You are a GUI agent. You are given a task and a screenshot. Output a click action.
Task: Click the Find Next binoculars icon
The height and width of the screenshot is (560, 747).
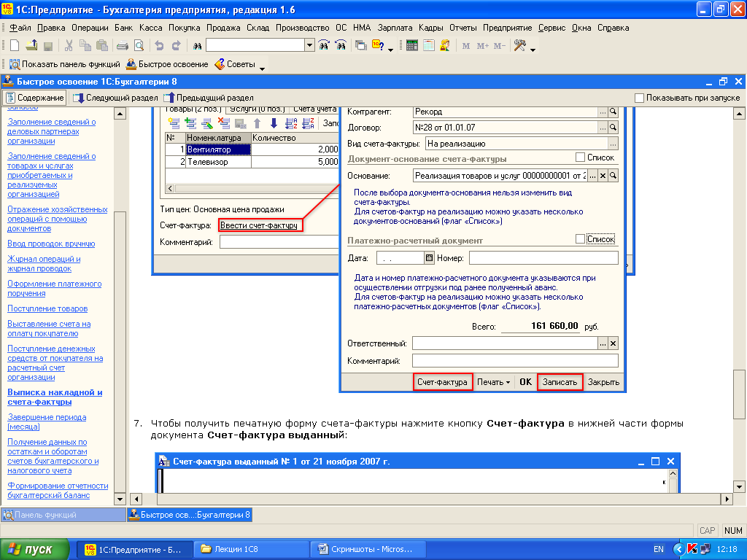(324, 46)
